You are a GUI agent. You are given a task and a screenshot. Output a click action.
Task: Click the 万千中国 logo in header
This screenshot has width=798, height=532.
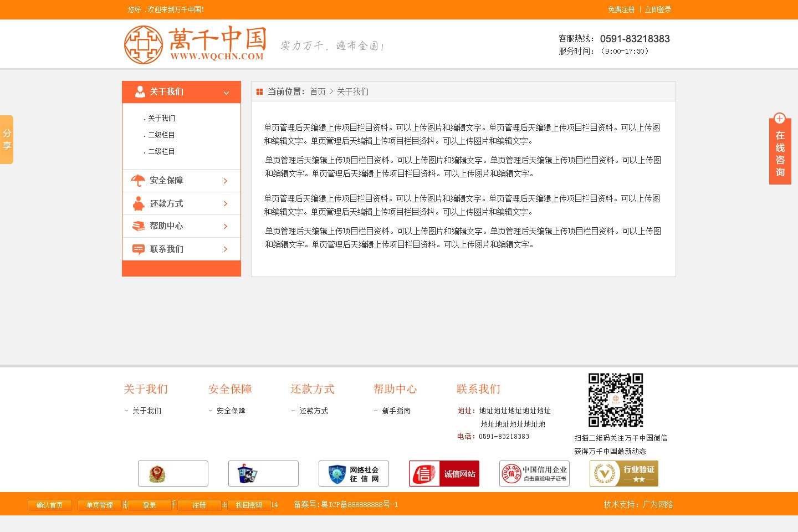coord(195,44)
